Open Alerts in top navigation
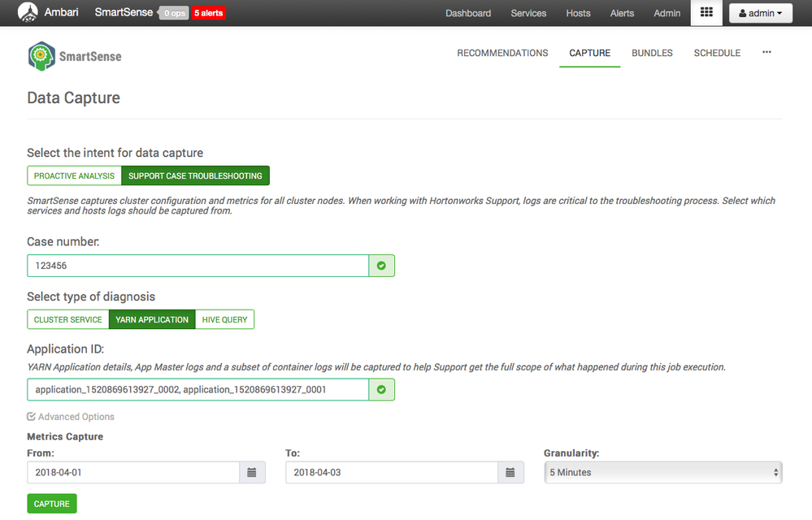 click(622, 14)
